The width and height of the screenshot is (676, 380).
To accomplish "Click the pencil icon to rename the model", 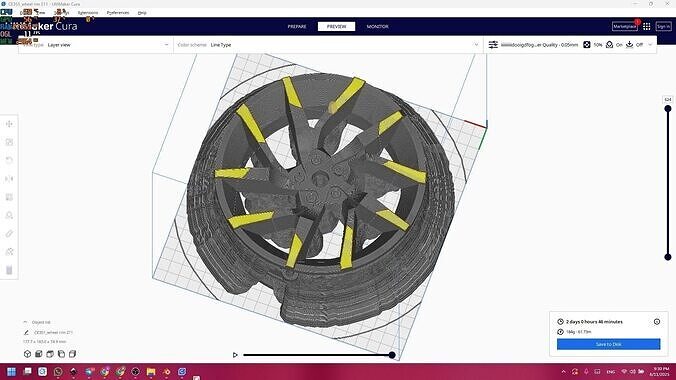I will point(26,333).
